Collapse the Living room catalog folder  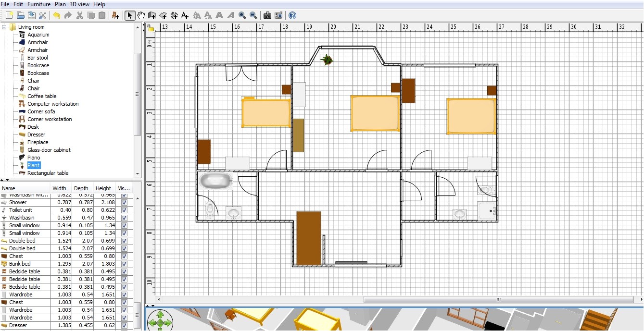coord(4,27)
